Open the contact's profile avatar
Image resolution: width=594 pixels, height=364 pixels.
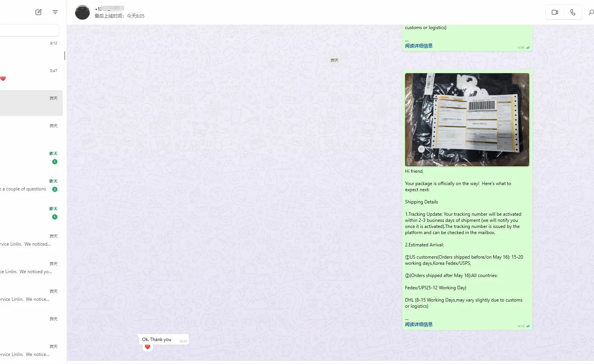point(82,12)
